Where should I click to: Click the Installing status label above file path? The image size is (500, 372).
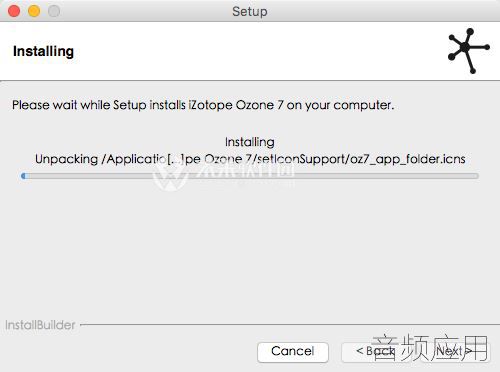250,142
